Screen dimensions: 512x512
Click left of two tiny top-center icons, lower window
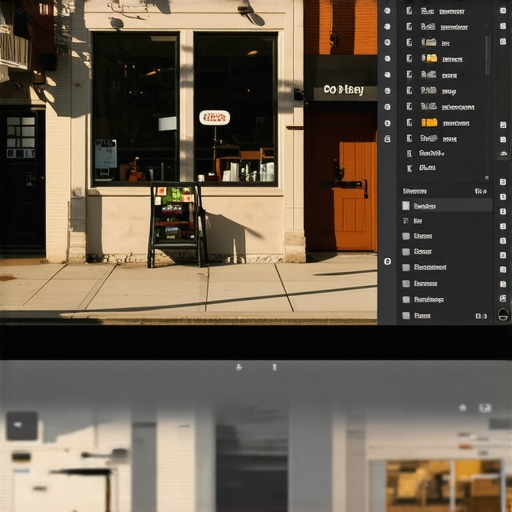(239, 367)
